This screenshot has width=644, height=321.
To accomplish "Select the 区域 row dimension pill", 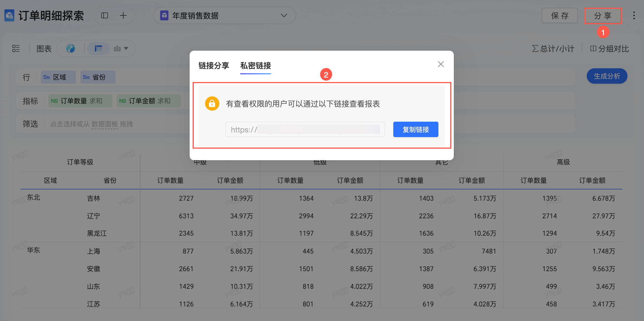I will click(58, 77).
